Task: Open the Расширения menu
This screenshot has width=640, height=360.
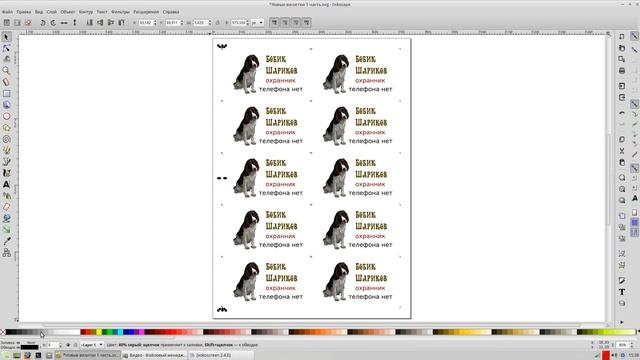Action: click(146, 12)
